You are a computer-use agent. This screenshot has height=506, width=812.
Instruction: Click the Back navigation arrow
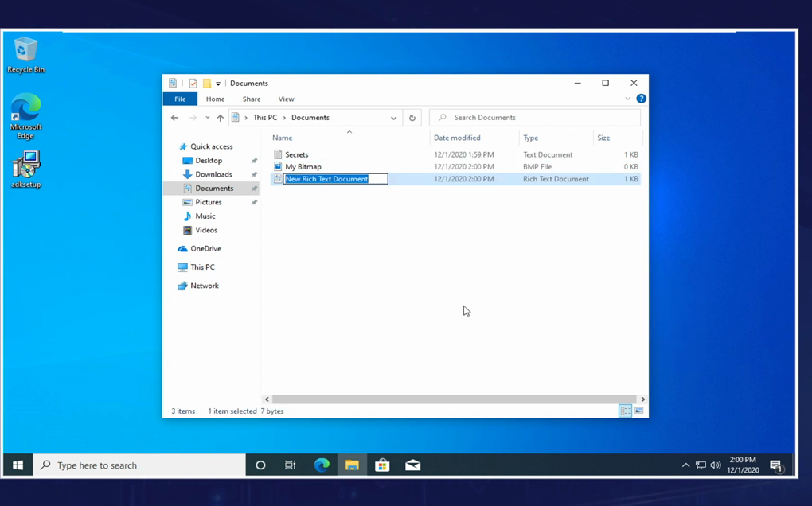click(x=175, y=118)
